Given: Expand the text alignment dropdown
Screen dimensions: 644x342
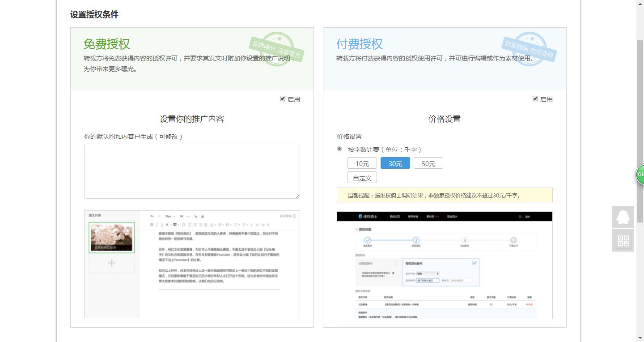Looking at the screenshot, I should pyautogui.click(x=214, y=224).
